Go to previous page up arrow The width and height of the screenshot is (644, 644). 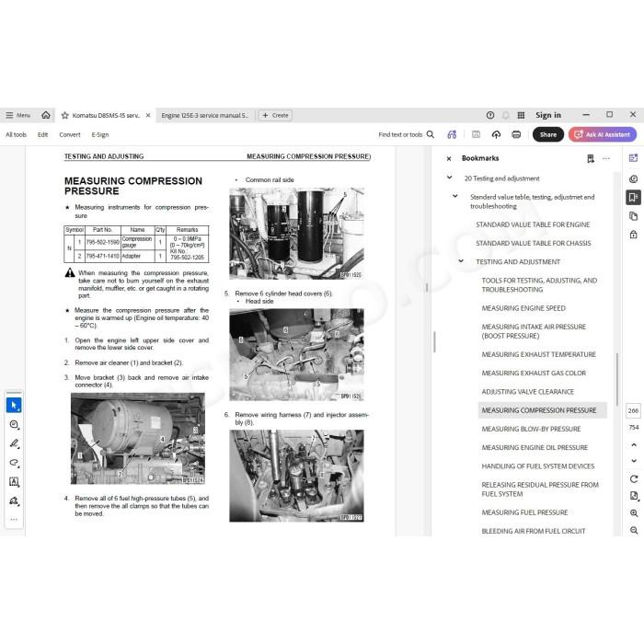pos(634,444)
